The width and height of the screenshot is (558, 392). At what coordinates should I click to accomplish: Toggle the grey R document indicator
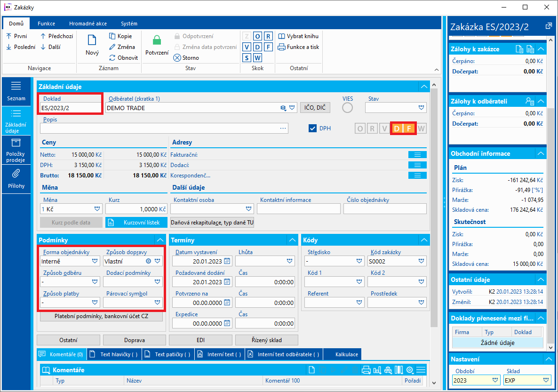pos(372,128)
